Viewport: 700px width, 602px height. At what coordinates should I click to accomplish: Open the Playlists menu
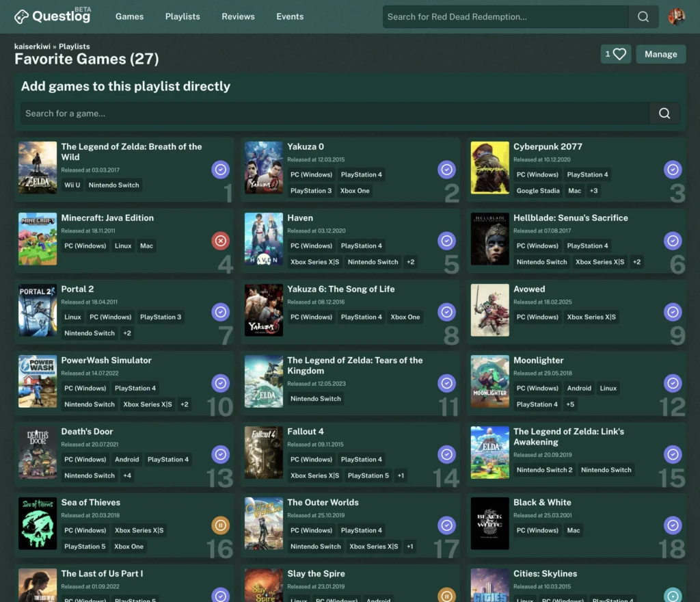click(x=183, y=16)
